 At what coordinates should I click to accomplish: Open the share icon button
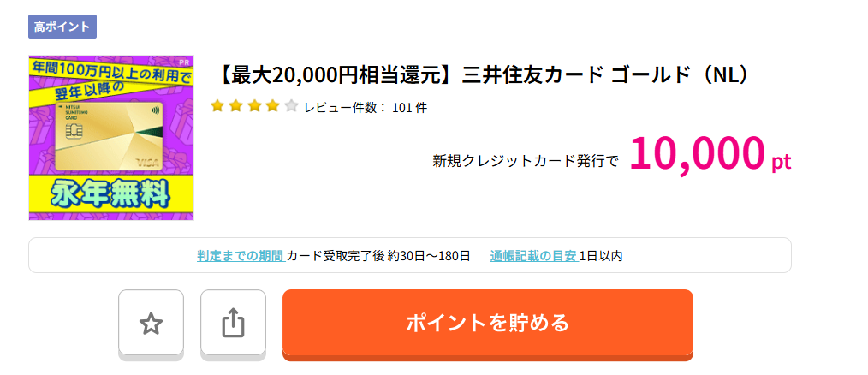233,323
